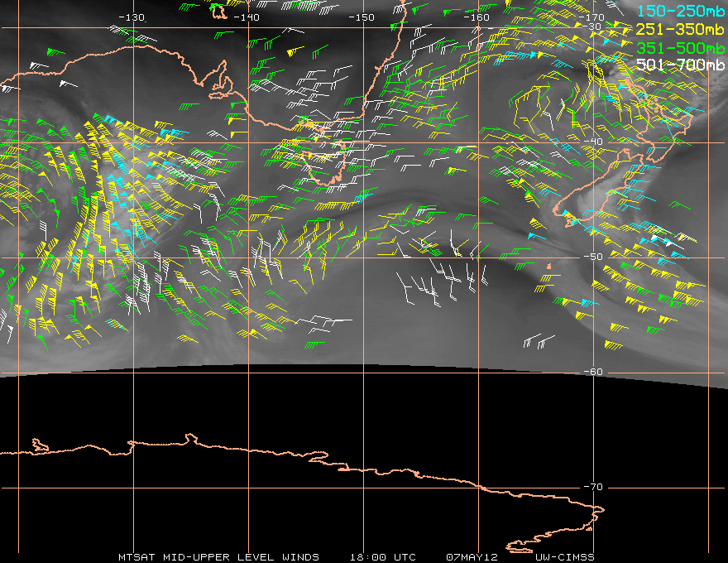
Task: Click the UW-CIMSS credit text
Action: (x=564, y=557)
